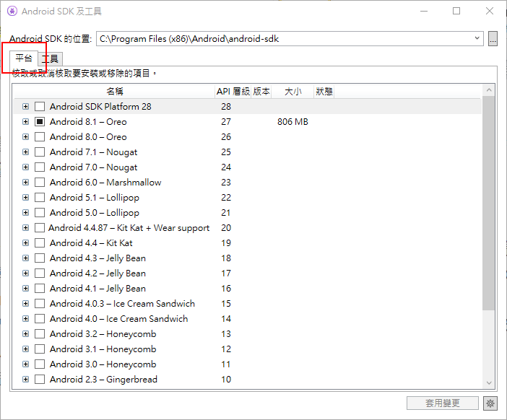Expand the Android 4.0 – Ice Cream Sandwich node
This screenshot has height=420, width=507.
(25, 318)
